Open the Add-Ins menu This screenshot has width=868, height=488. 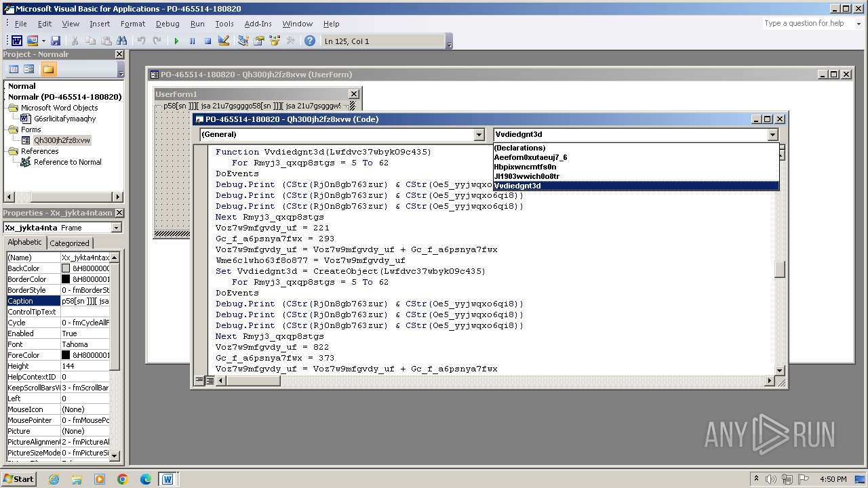pyautogui.click(x=258, y=24)
